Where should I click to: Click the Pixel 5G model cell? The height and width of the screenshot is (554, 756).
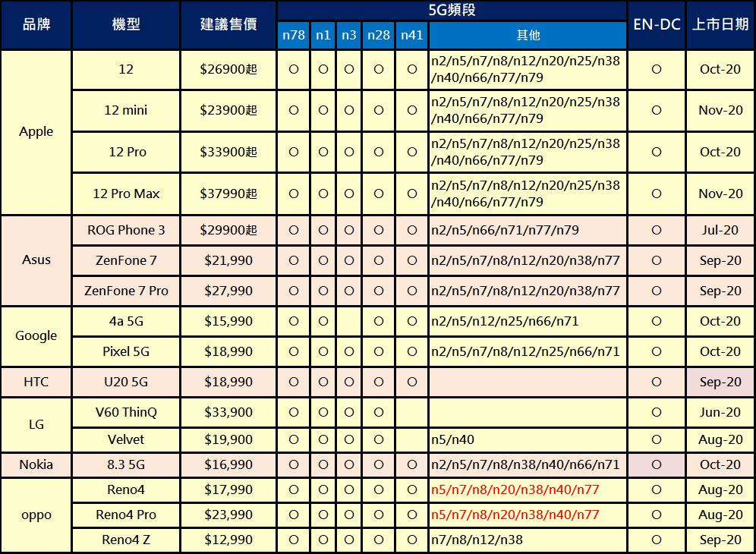point(126,351)
